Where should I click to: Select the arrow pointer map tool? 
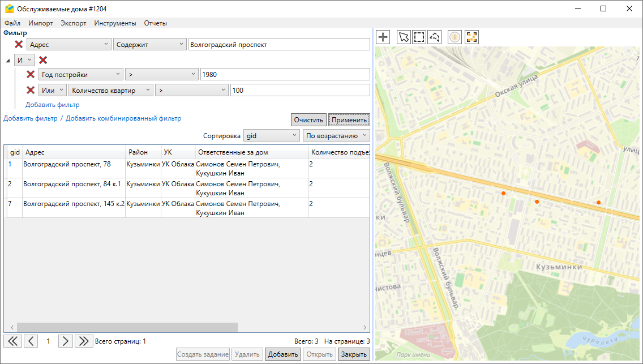(x=404, y=37)
